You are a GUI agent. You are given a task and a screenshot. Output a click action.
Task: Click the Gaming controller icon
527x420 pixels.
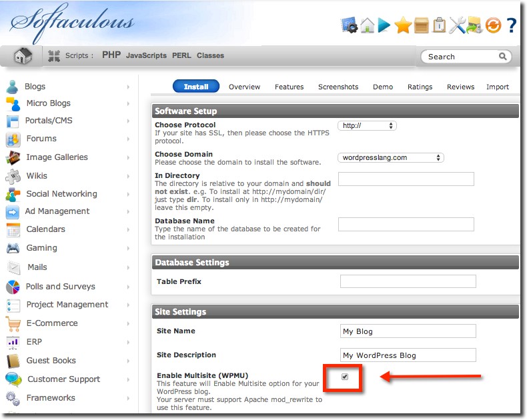tap(13, 248)
